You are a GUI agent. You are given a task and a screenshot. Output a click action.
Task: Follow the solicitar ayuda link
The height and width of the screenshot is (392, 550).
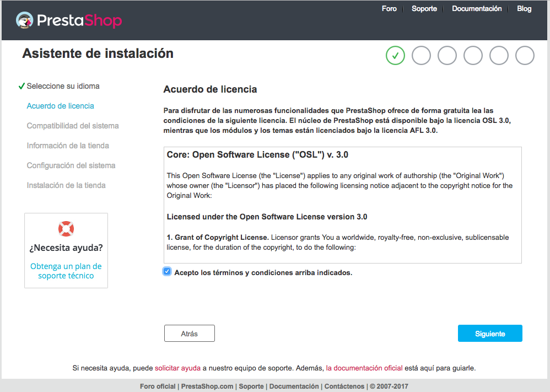click(177, 368)
